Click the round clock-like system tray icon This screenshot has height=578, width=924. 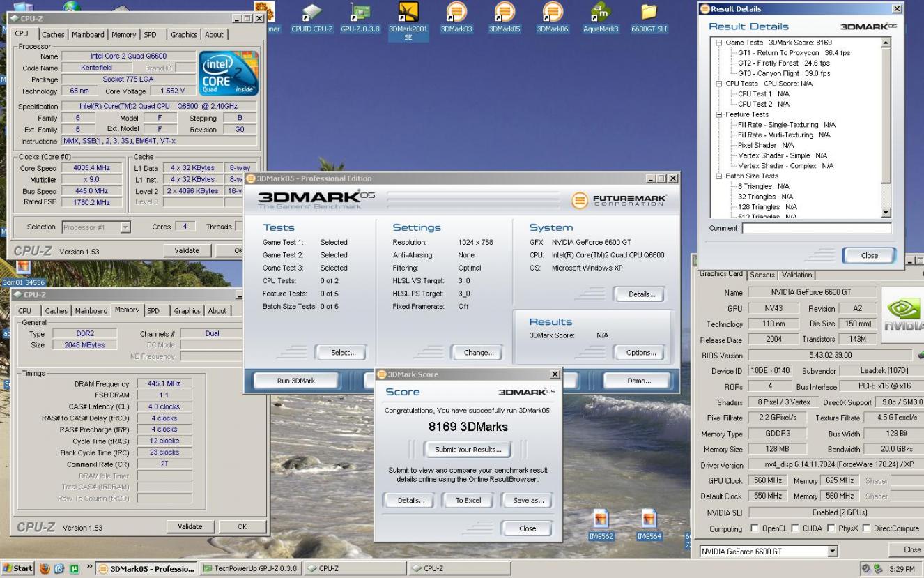pyautogui.click(x=868, y=569)
